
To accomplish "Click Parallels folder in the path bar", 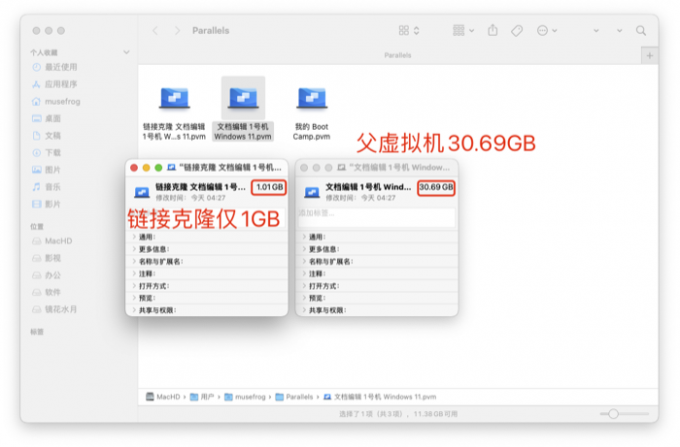I will coord(294,397).
